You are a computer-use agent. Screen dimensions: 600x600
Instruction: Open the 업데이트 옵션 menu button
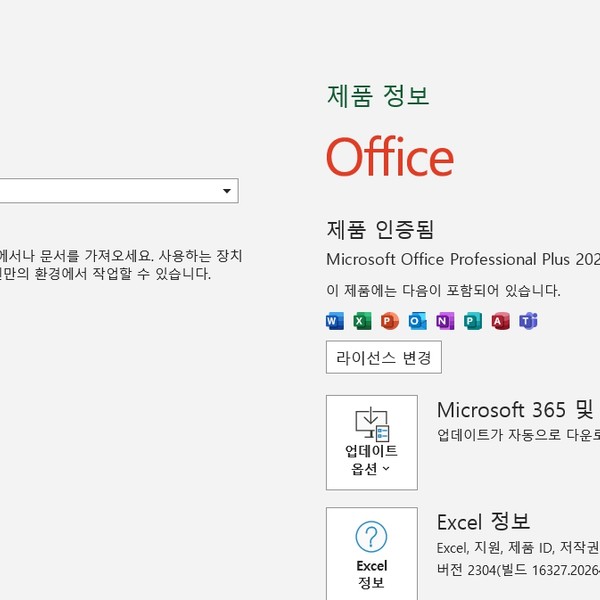point(372,442)
